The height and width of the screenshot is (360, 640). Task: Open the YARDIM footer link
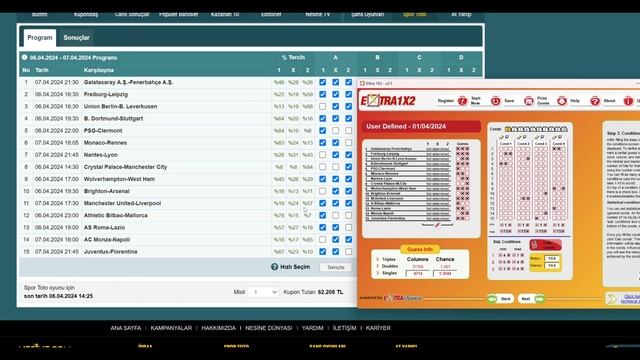point(313,328)
